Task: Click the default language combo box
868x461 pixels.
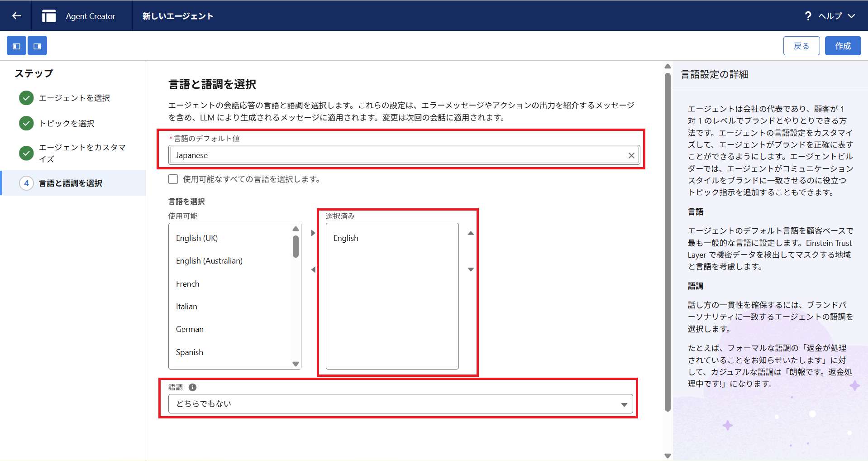Action: pyautogui.click(x=398, y=155)
